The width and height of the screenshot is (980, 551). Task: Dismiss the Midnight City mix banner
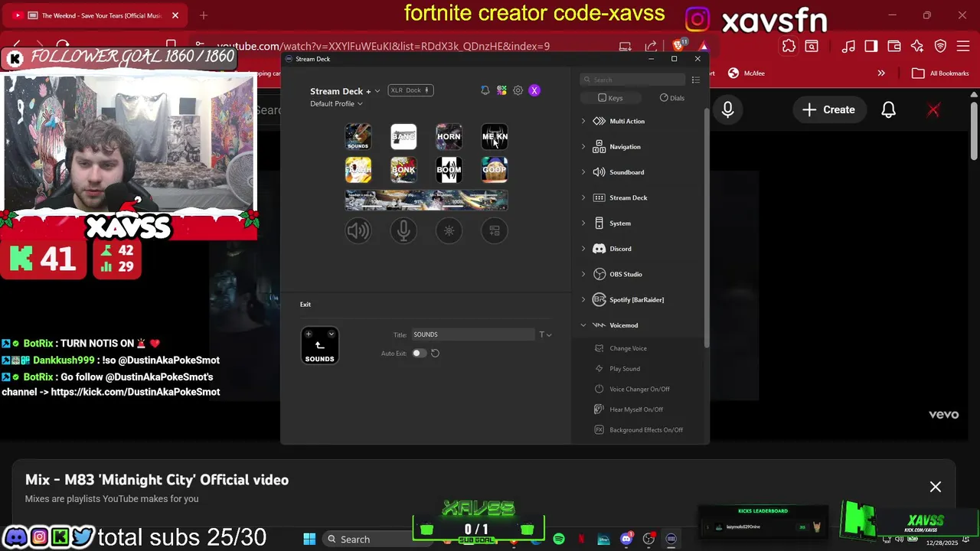pos(936,487)
